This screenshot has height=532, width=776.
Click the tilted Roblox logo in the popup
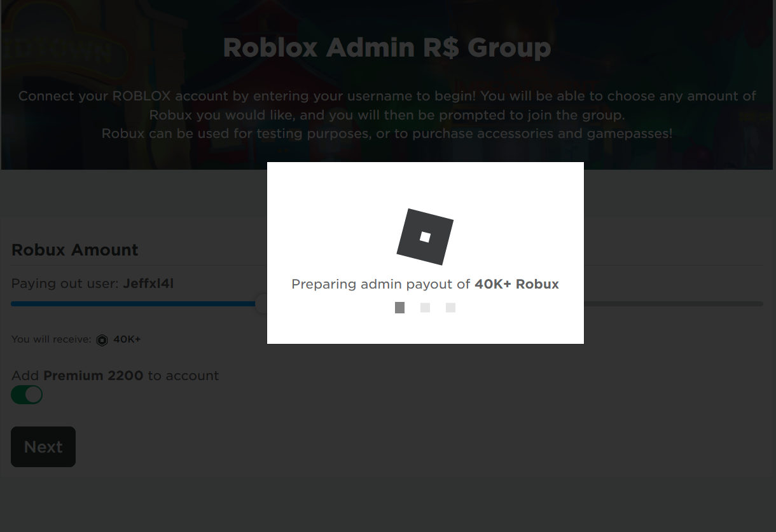pyautogui.click(x=425, y=237)
